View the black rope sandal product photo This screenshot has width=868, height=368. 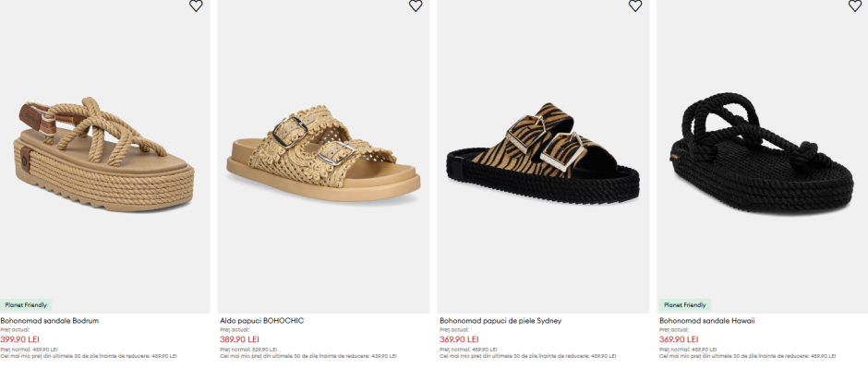(x=762, y=155)
